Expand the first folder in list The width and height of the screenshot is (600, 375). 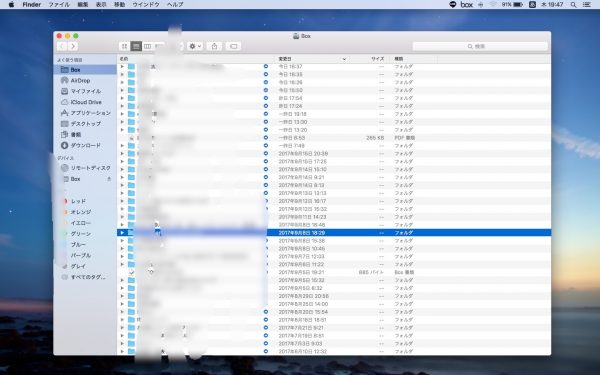click(x=122, y=67)
